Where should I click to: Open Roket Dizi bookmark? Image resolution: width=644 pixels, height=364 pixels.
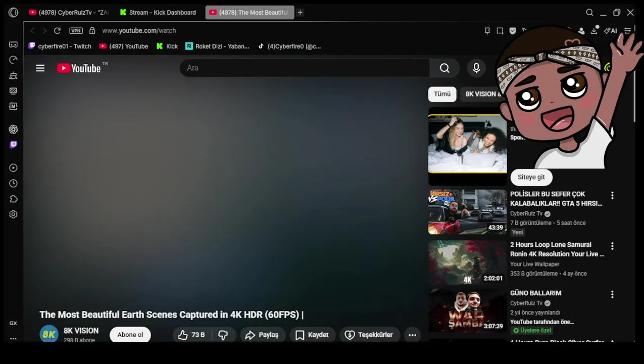click(217, 46)
